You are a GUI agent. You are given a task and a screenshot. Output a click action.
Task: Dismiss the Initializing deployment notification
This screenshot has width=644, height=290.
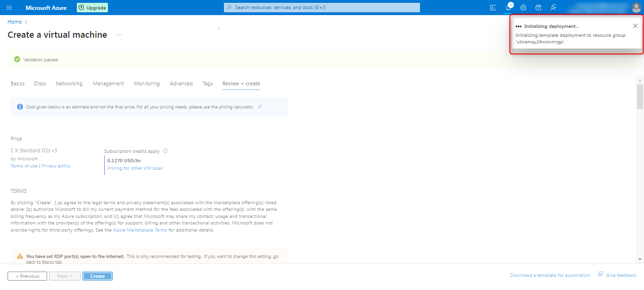pos(635,26)
